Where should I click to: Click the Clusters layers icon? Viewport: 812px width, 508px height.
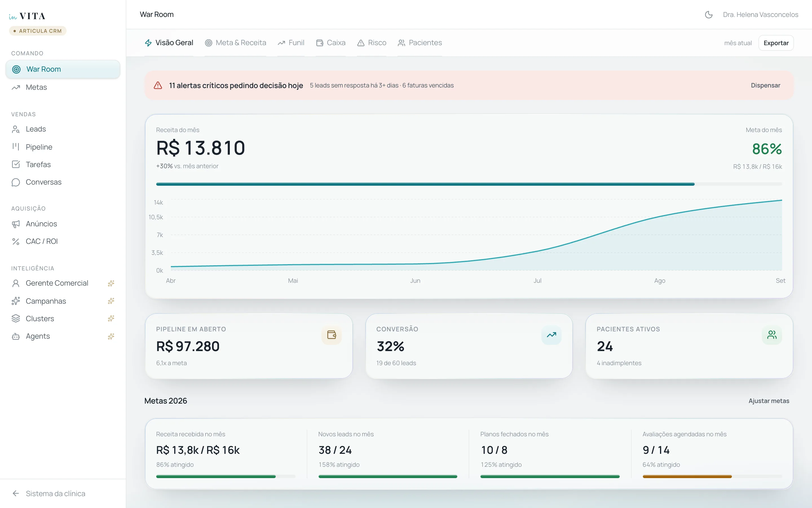16,319
